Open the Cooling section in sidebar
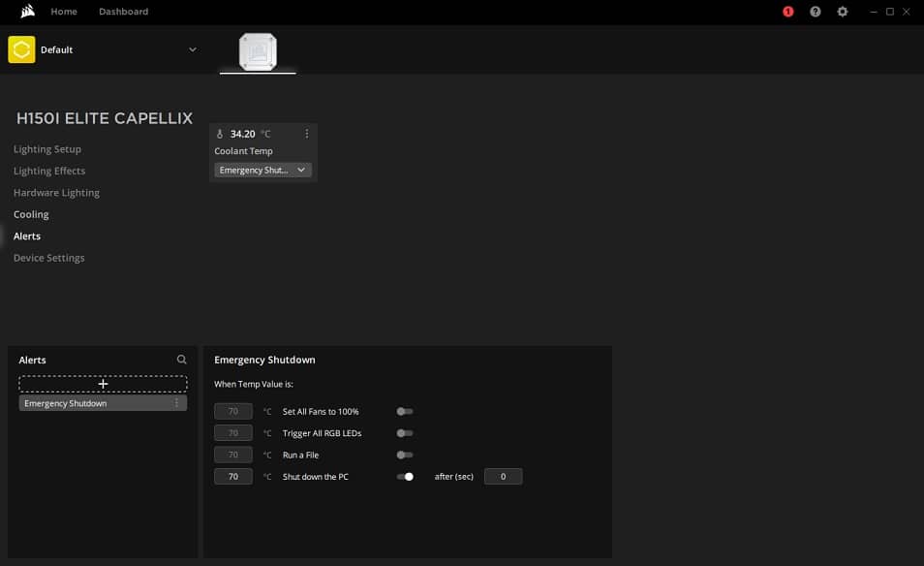924x566 pixels. 31,214
